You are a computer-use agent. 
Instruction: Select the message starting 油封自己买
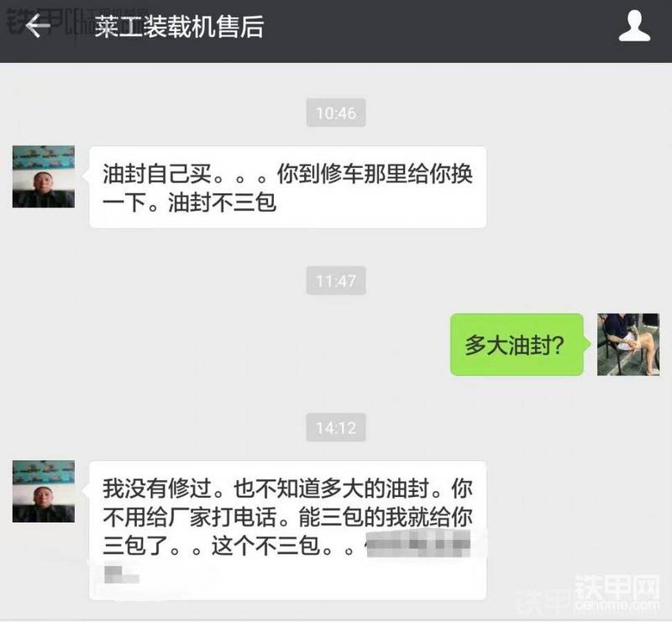point(287,187)
